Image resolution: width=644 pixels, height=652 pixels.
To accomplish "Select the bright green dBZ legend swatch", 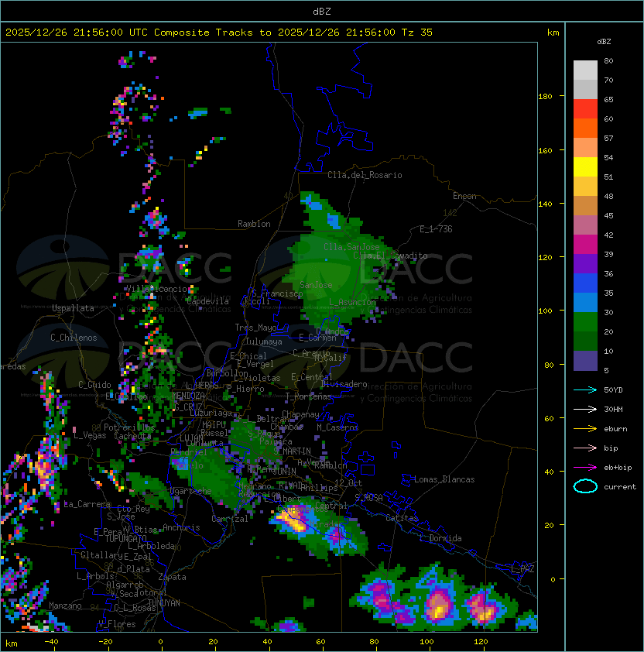I will [585, 322].
